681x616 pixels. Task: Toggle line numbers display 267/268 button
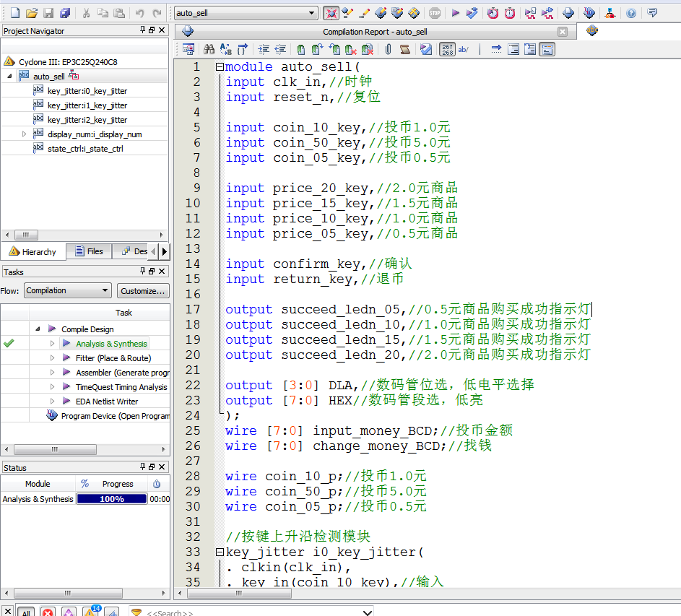click(447, 49)
